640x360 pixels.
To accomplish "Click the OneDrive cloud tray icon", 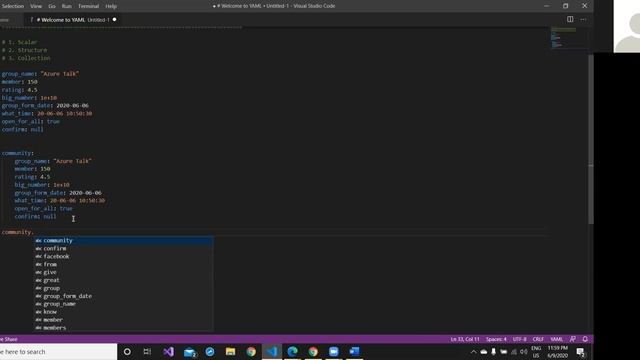I will point(484,352).
